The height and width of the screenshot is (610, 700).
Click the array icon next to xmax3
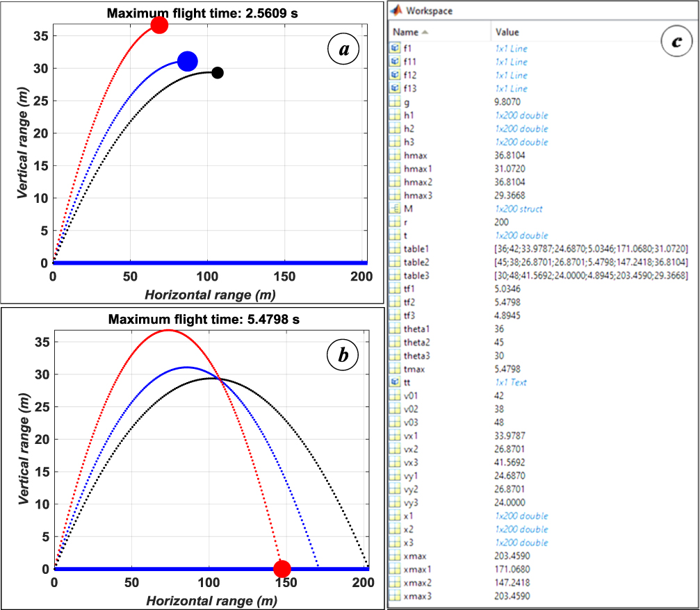pyautogui.click(x=395, y=596)
